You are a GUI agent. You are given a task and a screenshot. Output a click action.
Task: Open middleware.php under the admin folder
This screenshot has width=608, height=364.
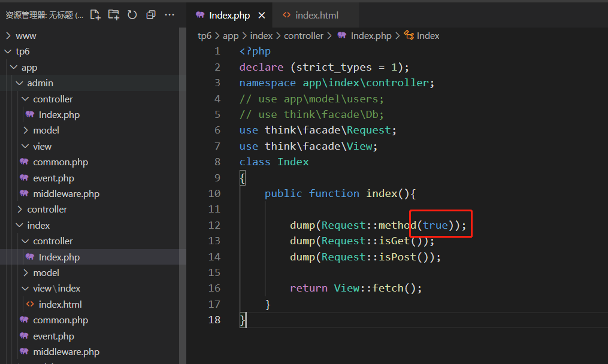point(93,193)
